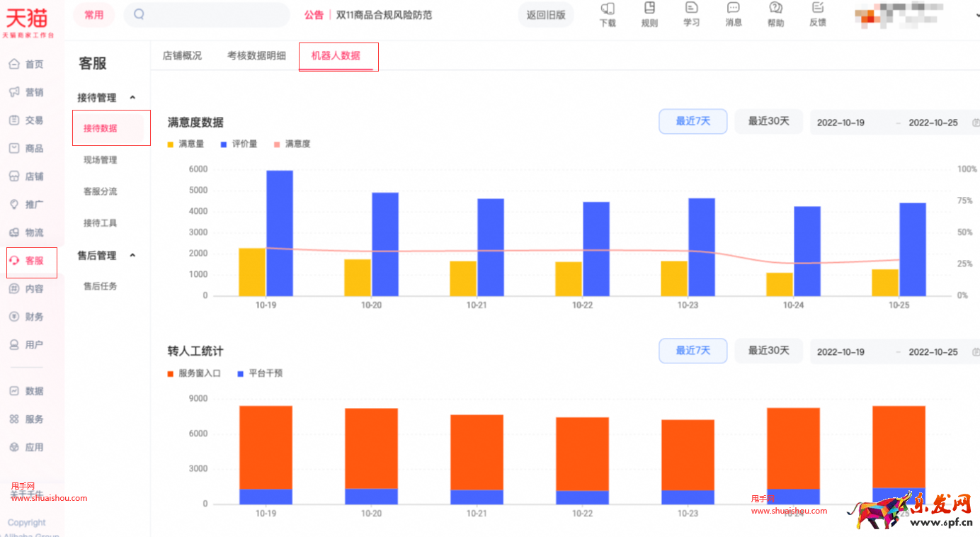The height and width of the screenshot is (537, 980).
Task: Open the 商品 products icon
Action: 13,148
